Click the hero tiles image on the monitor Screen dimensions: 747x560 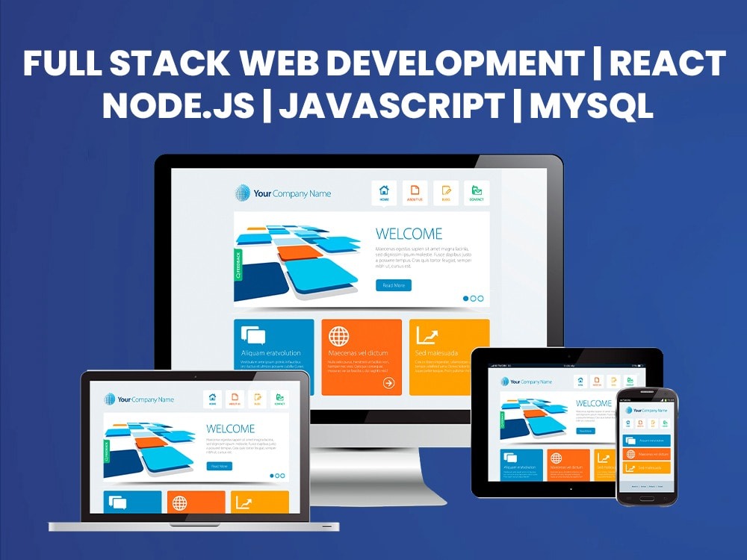[298, 262]
